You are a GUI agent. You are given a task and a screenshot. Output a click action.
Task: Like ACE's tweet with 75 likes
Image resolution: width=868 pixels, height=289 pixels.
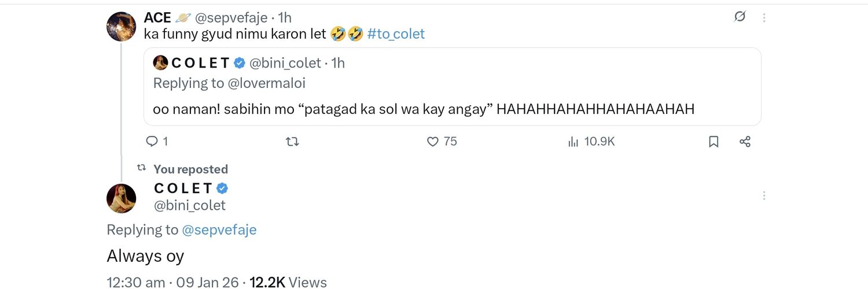433,141
